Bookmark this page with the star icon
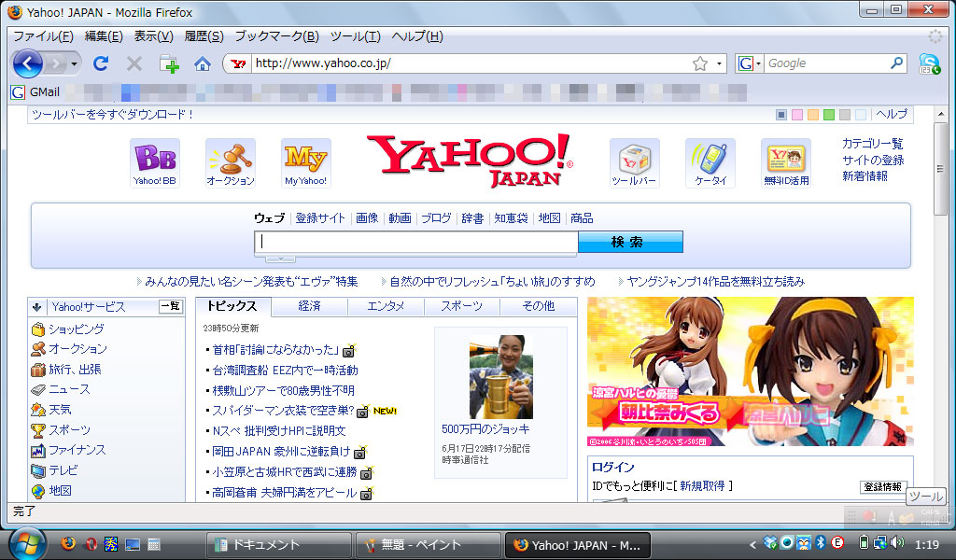The height and width of the screenshot is (560, 956). click(x=700, y=63)
